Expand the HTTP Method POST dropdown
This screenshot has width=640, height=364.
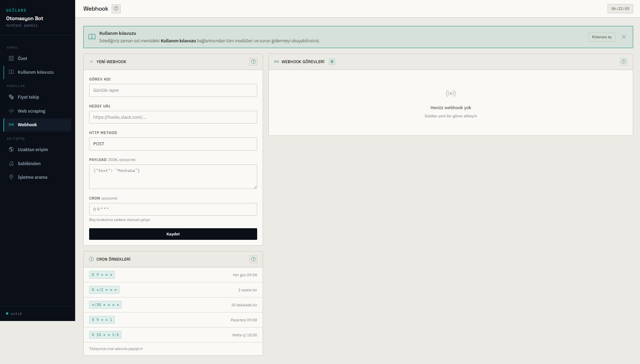(x=173, y=144)
